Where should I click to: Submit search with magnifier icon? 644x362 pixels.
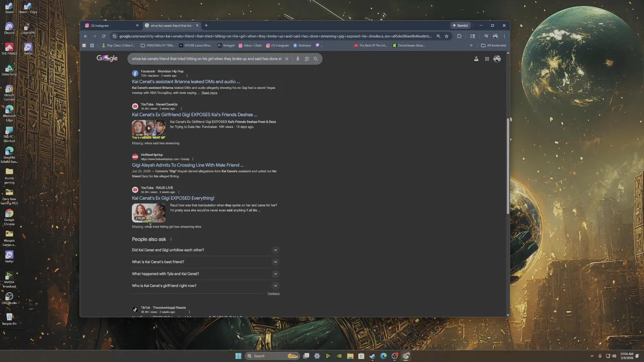coord(316,59)
